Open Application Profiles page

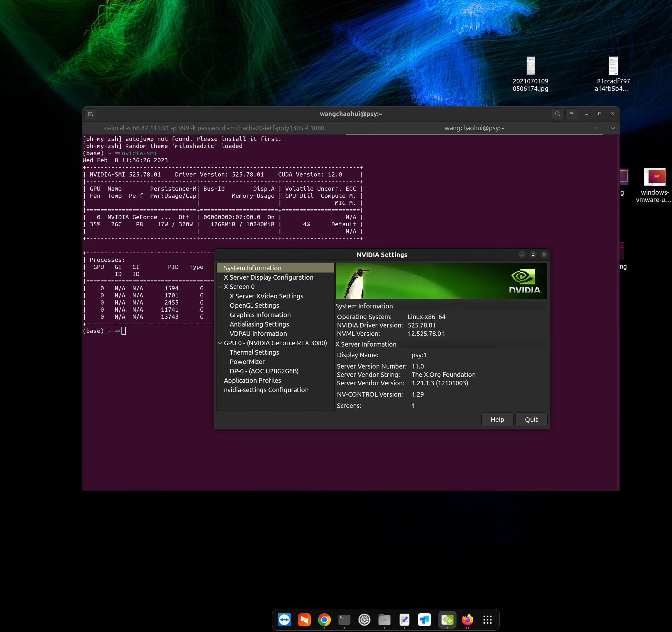click(252, 380)
